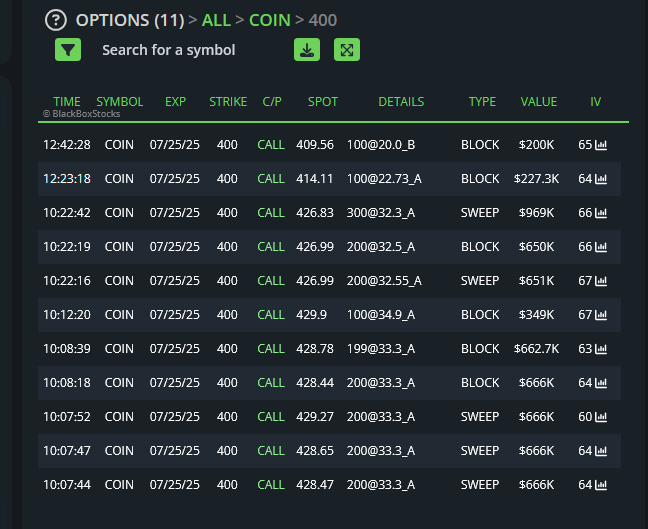The width and height of the screenshot is (648, 529).
Task: Click the 100@22.73_A details cell
Action: tap(384, 179)
